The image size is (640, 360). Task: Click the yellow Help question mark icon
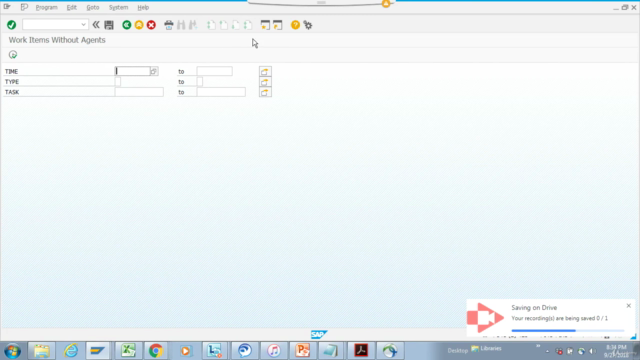point(295,25)
